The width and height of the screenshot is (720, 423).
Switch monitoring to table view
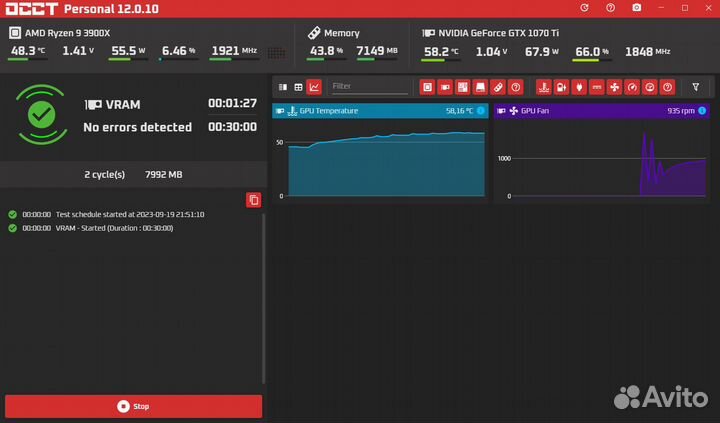pos(298,87)
